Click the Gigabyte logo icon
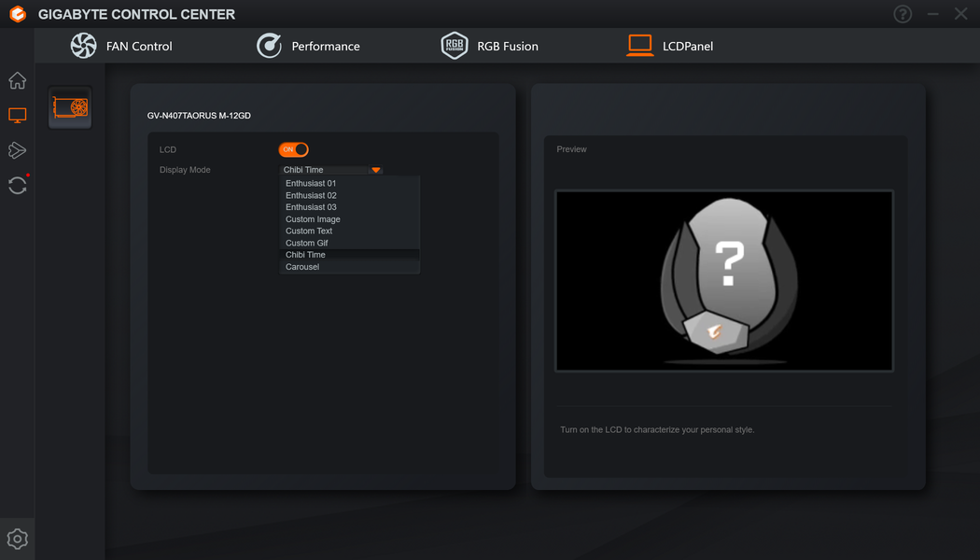Image resolution: width=980 pixels, height=560 pixels. point(18,14)
